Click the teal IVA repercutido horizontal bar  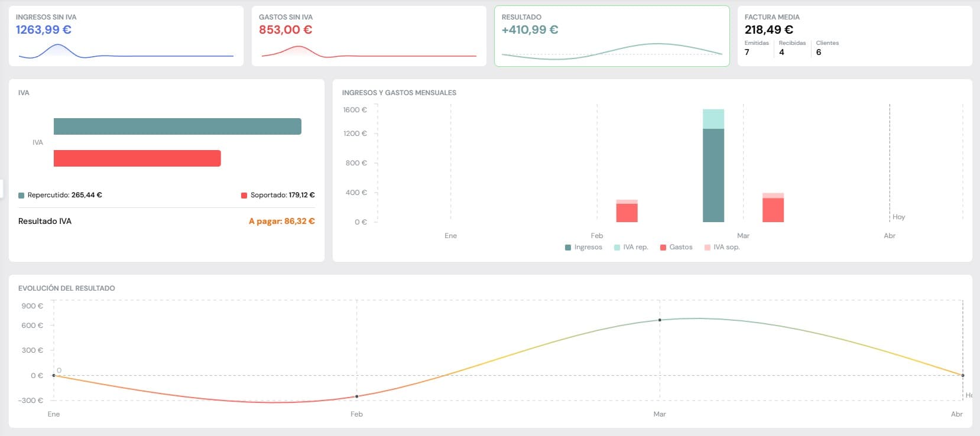click(x=177, y=126)
